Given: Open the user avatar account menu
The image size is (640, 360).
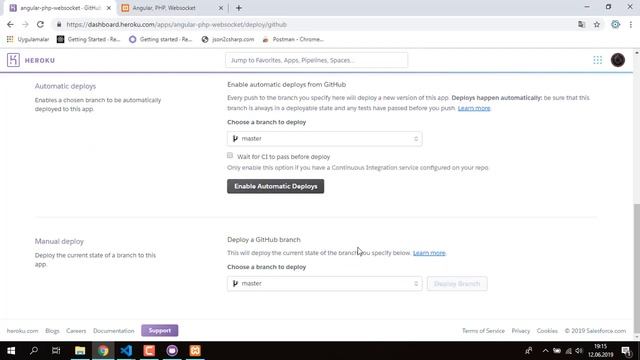Looking at the screenshot, I should pos(618,60).
